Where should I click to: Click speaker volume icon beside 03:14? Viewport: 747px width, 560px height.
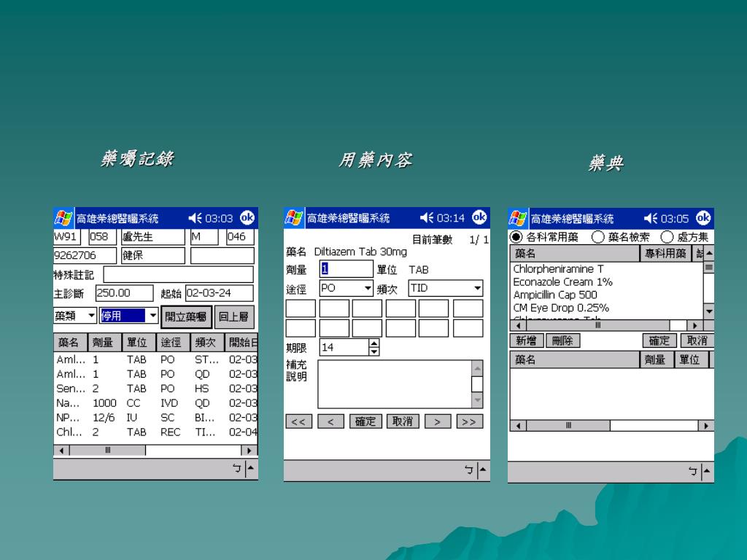pos(426,217)
